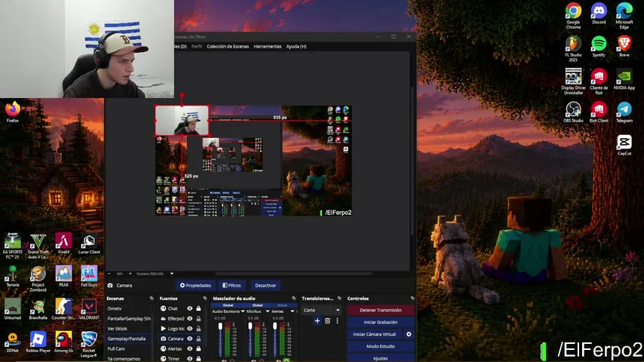Screen dimensions: 644x362
Task: Click Iniciar Cámara Virtual
Action: [374, 334]
